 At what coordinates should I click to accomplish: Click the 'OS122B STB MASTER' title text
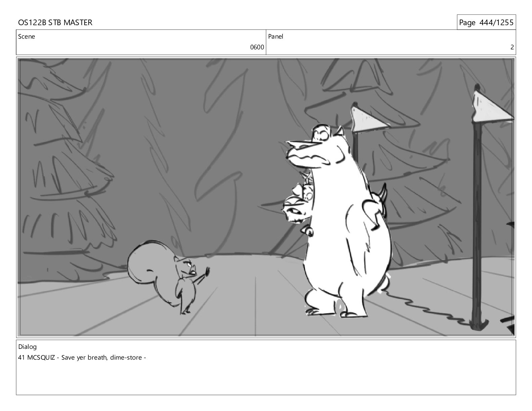point(55,22)
